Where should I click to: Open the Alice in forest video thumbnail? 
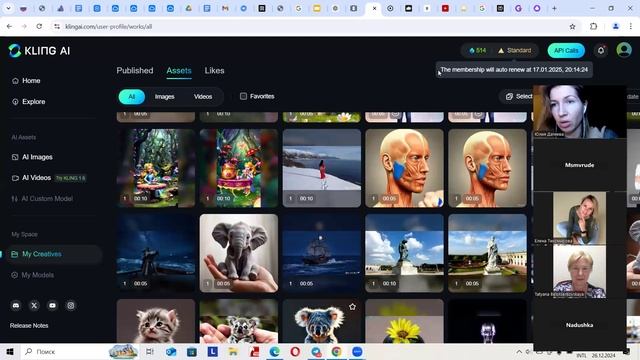(156, 168)
